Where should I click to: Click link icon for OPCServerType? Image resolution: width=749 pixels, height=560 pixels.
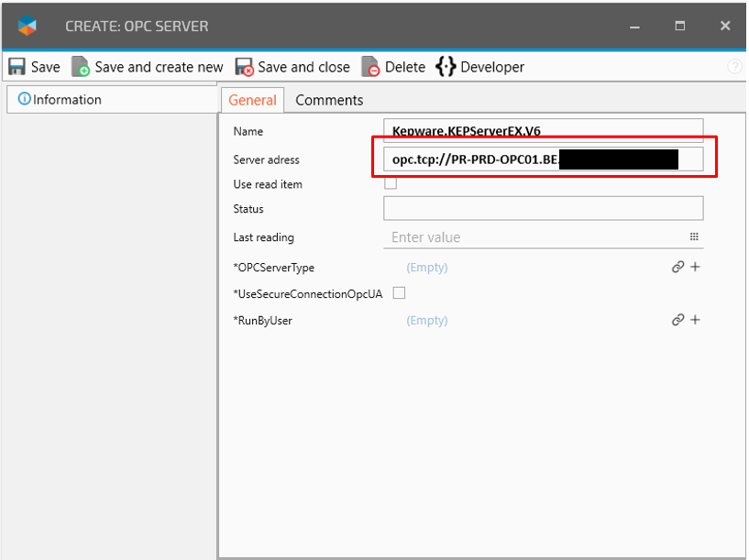click(677, 268)
